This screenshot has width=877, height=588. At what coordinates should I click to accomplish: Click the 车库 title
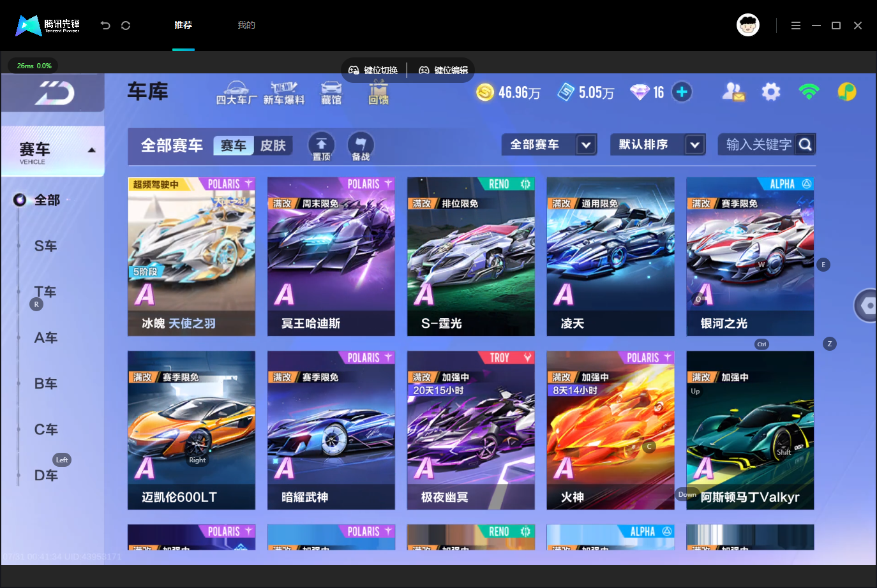click(x=148, y=92)
